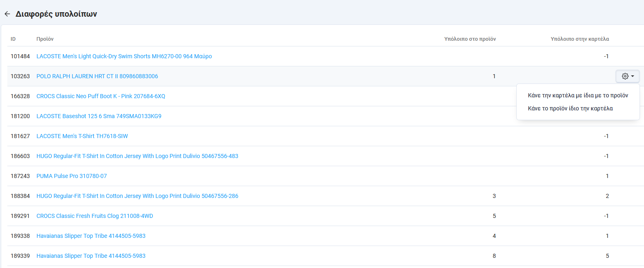This screenshot has height=268, width=644.
Task: Click card balance 1 for PUMA Pulse Pro
Action: pyautogui.click(x=607, y=176)
